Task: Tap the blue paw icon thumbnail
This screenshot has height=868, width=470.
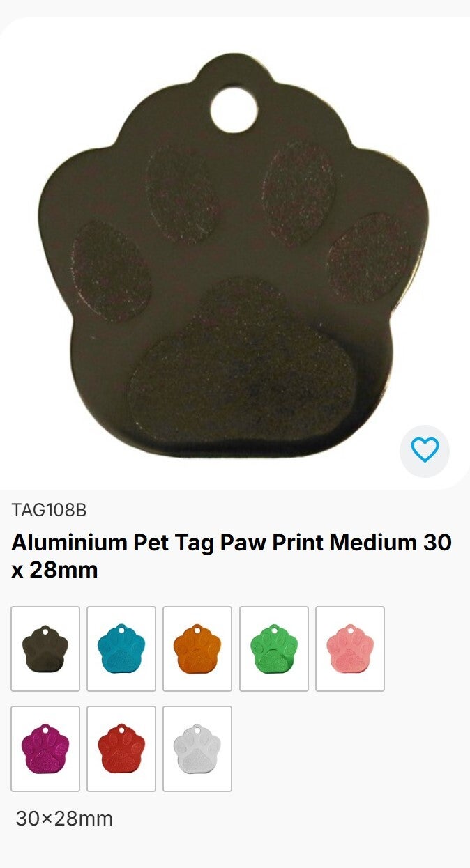Action: 121,649
